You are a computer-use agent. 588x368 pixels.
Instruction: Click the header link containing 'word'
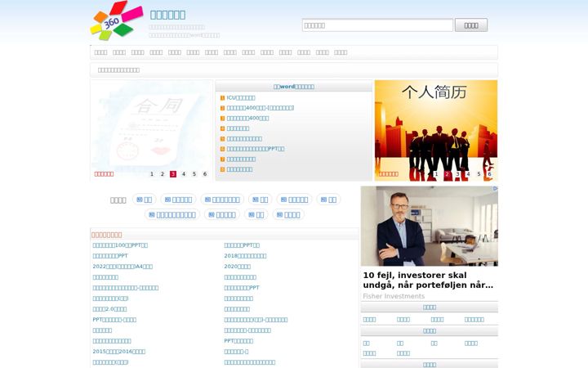(x=294, y=87)
